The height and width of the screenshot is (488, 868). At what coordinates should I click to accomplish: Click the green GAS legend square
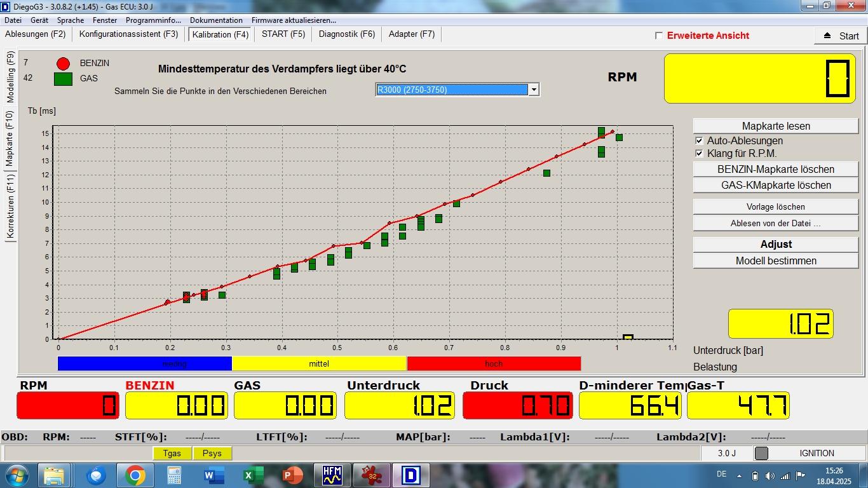[62, 79]
